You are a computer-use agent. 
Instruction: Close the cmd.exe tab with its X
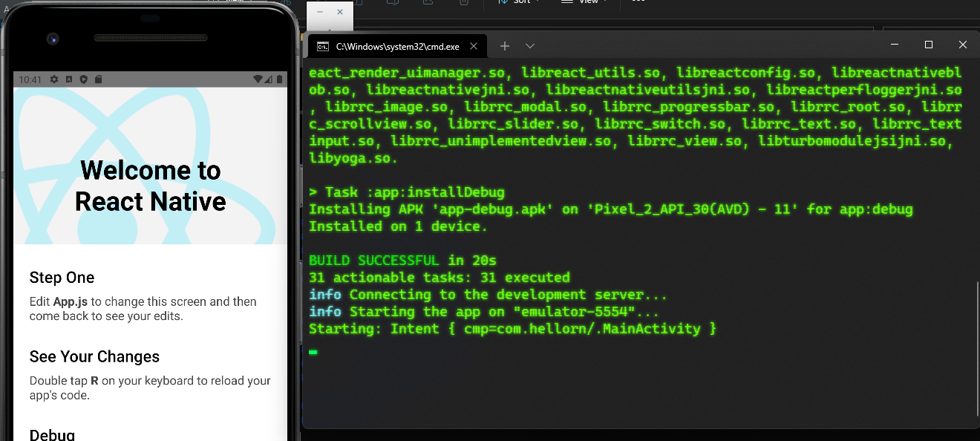(x=473, y=46)
